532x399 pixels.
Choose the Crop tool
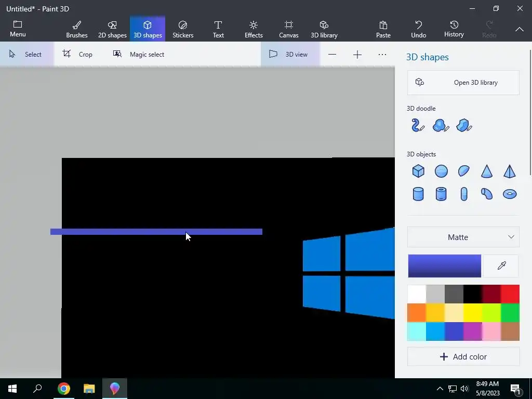pos(78,54)
